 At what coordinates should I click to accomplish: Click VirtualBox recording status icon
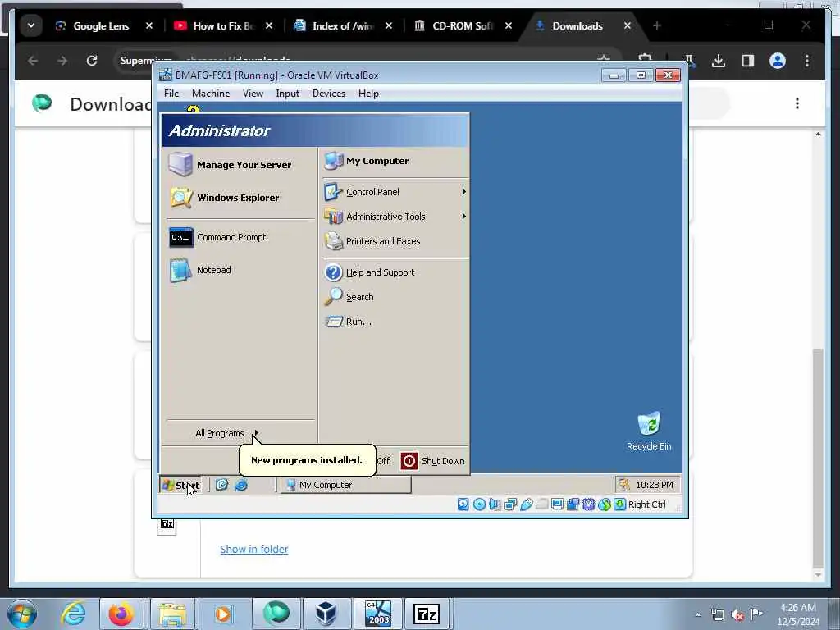pyautogui.click(x=573, y=504)
